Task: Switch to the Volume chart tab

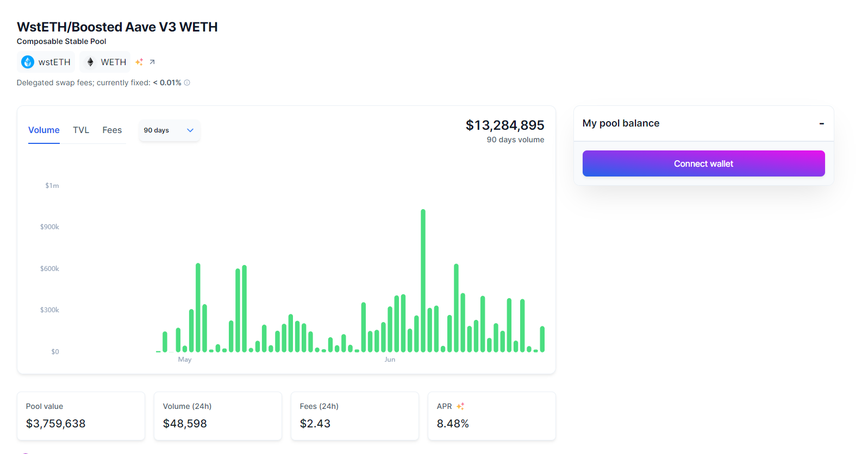Action: 43,130
